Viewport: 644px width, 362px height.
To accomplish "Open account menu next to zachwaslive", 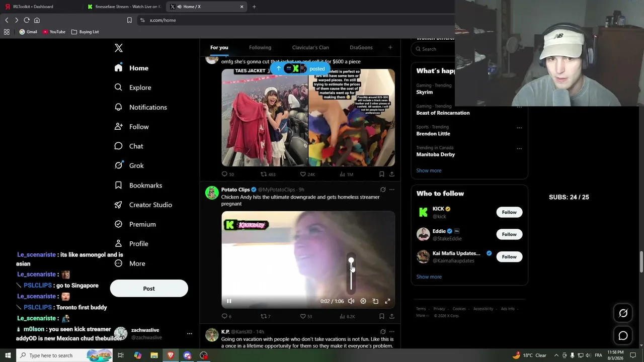I will (190, 333).
